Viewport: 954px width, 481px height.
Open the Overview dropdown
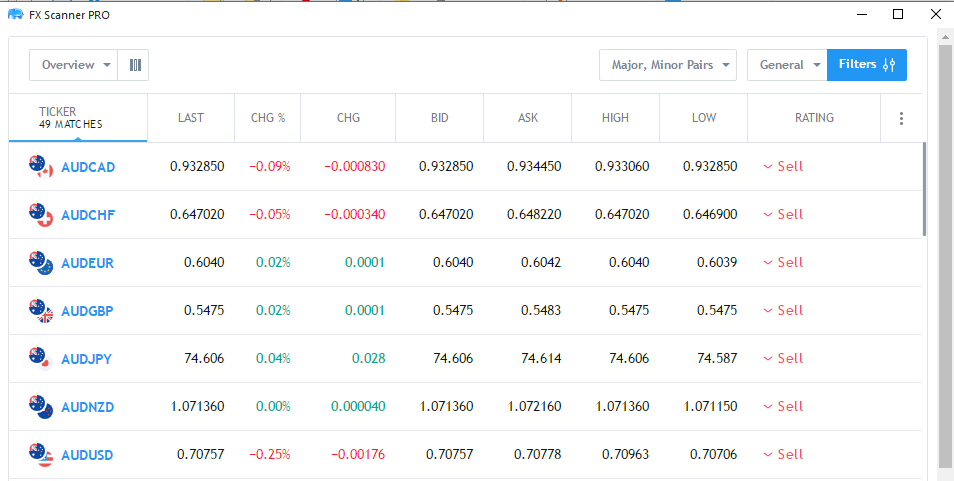click(74, 65)
